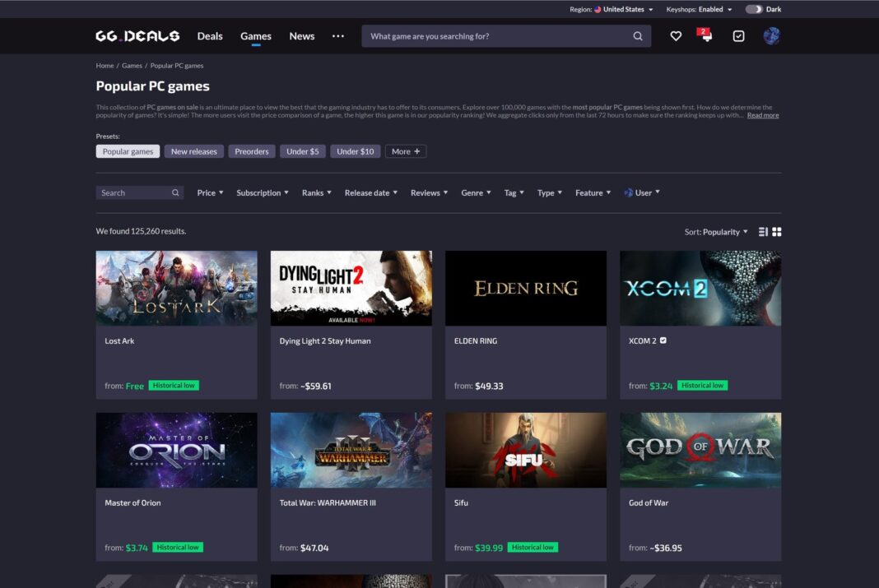Click the Lost Ark game title
The height and width of the screenshot is (588, 879).
pos(119,340)
